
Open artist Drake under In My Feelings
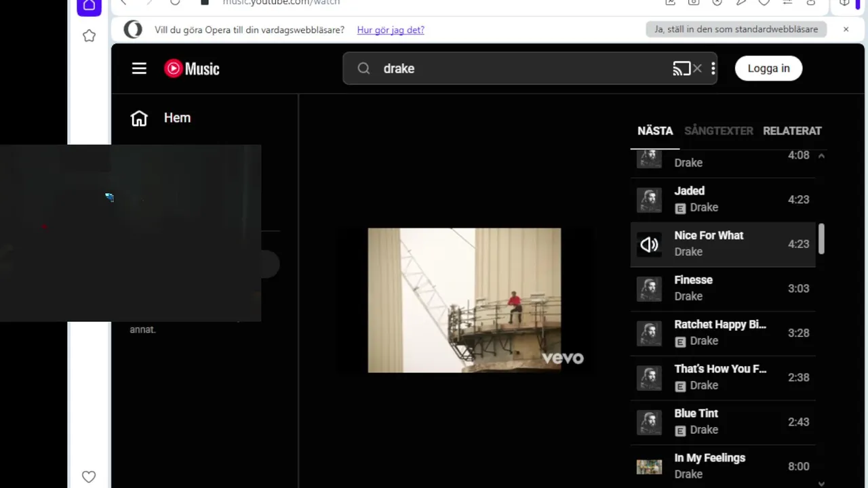point(688,474)
